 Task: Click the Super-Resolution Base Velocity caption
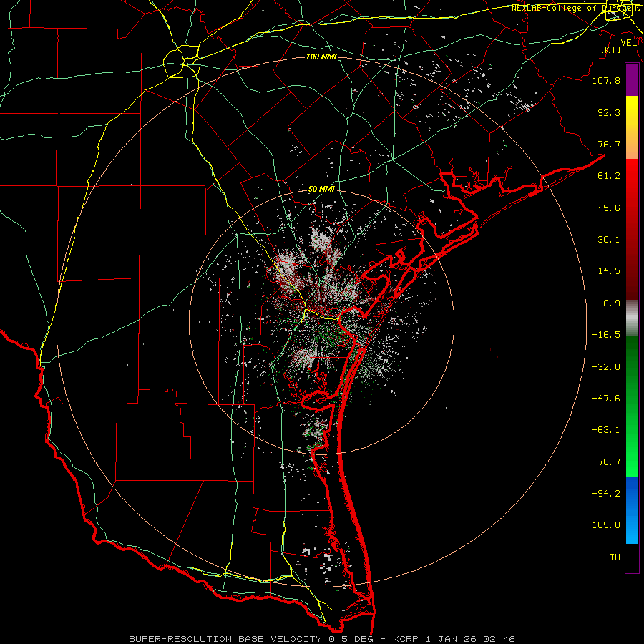click(321, 639)
